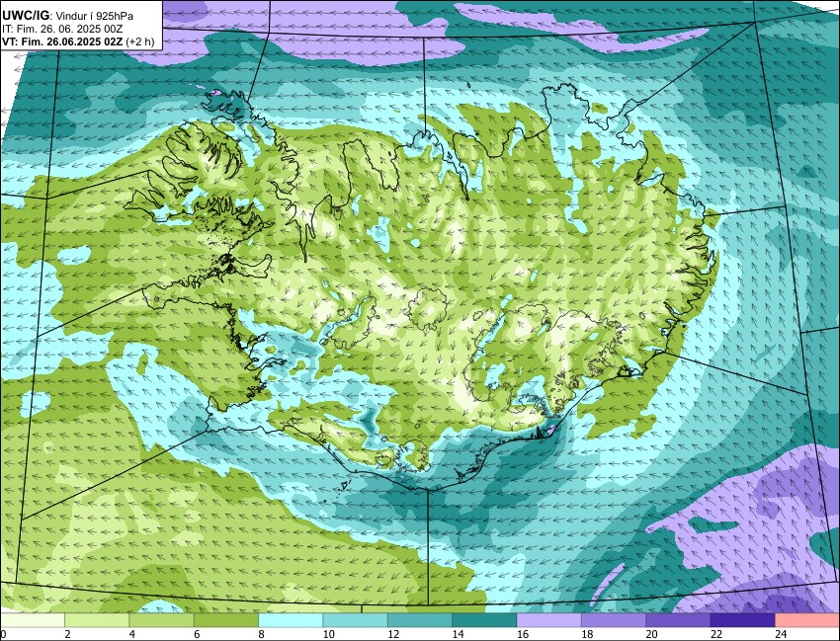Click the light teal 10–12 legend swatch
The width and height of the screenshot is (840, 641).
click(355, 620)
